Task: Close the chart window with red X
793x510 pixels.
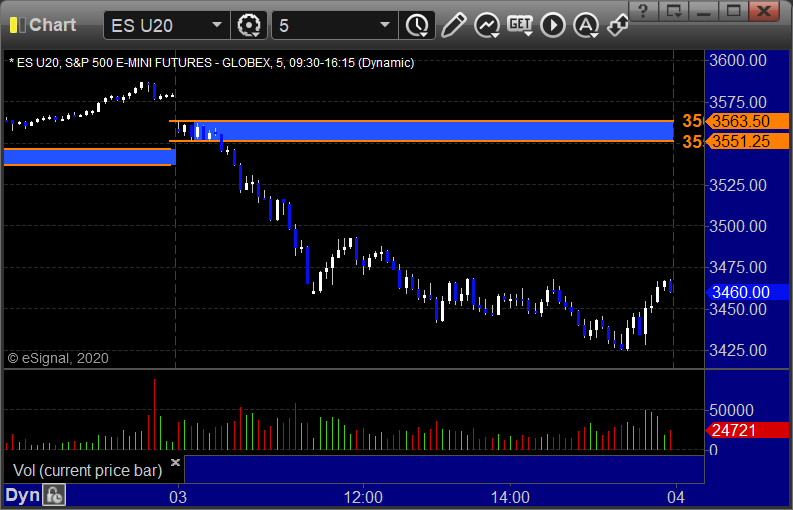Action: click(764, 10)
